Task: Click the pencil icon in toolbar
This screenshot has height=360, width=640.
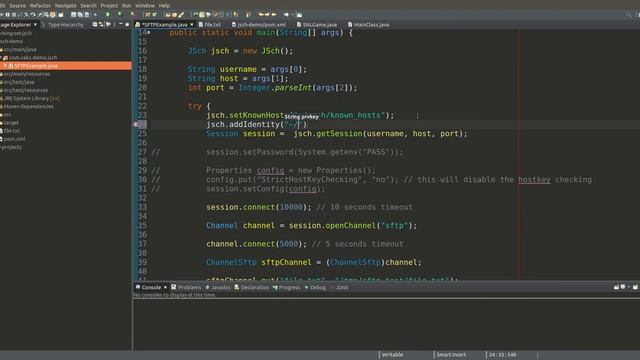Action: 181,15
